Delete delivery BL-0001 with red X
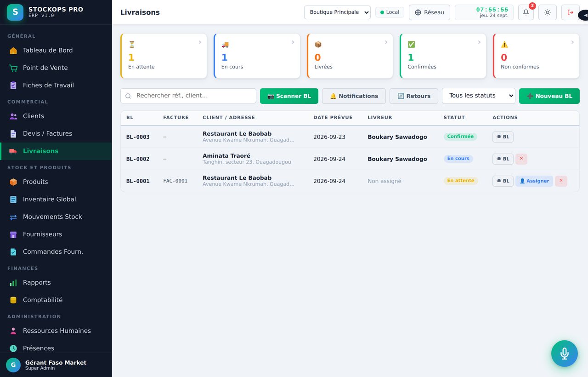The width and height of the screenshot is (588, 377). [x=561, y=181]
